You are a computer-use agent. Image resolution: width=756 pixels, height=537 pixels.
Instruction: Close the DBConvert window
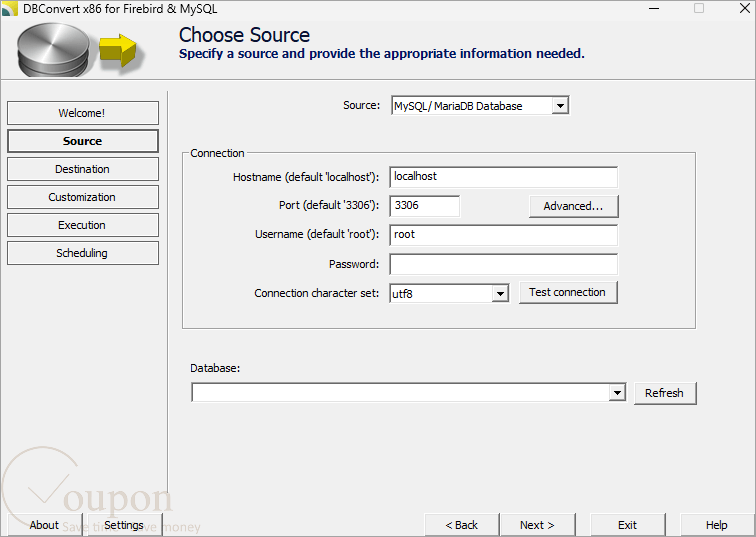click(x=744, y=9)
